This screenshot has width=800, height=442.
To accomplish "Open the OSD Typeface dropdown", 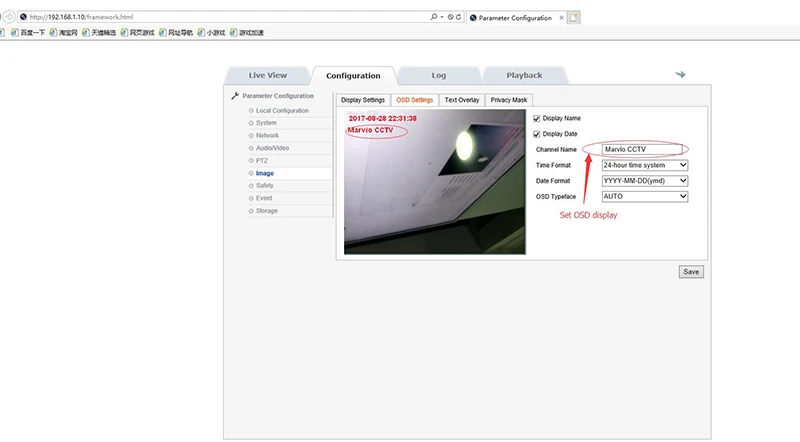I will [645, 197].
